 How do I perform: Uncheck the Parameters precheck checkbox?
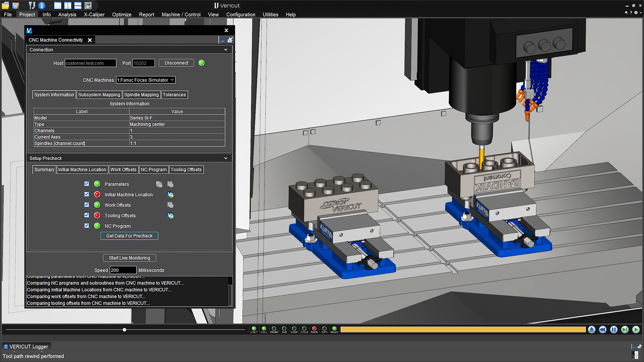(87, 184)
